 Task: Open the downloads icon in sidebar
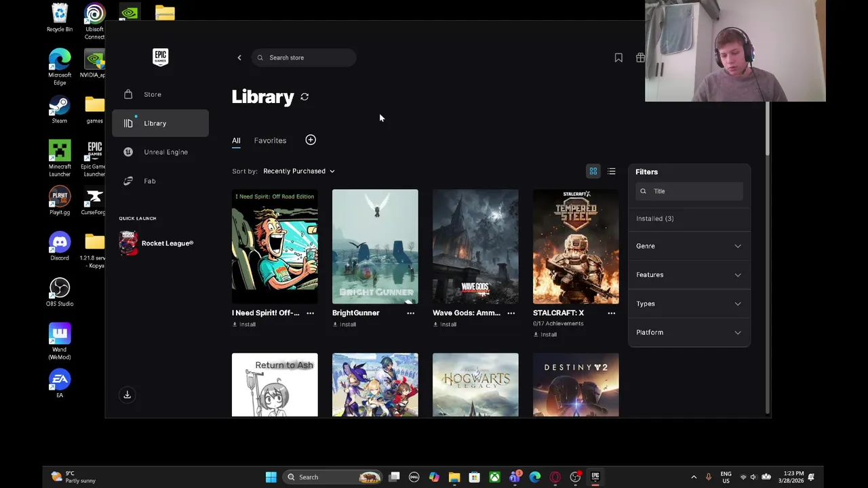pyautogui.click(x=127, y=394)
